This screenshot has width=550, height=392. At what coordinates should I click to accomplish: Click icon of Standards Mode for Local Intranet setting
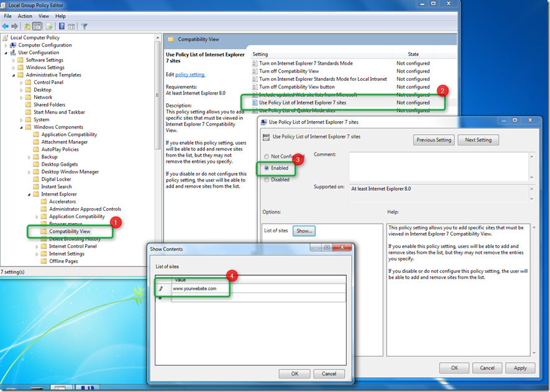coord(255,79)
